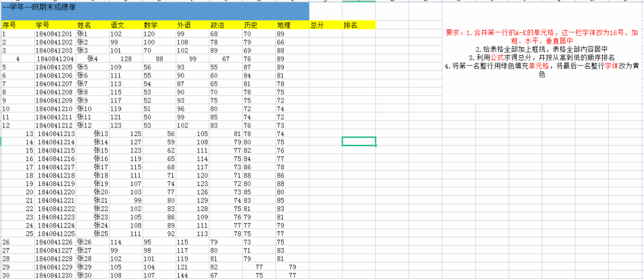
Task: Click the 序号 header cell
Action: coord(17,25)
